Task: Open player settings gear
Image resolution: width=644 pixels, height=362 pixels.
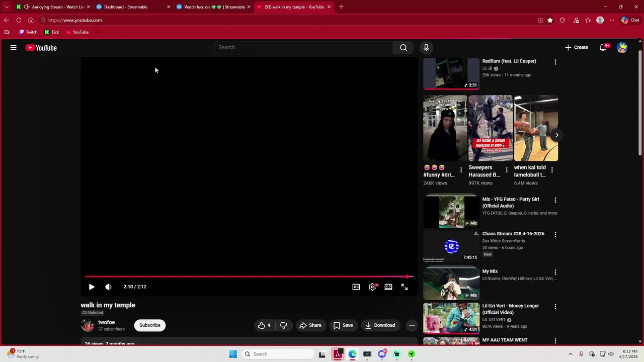Action: pos(372,287)
